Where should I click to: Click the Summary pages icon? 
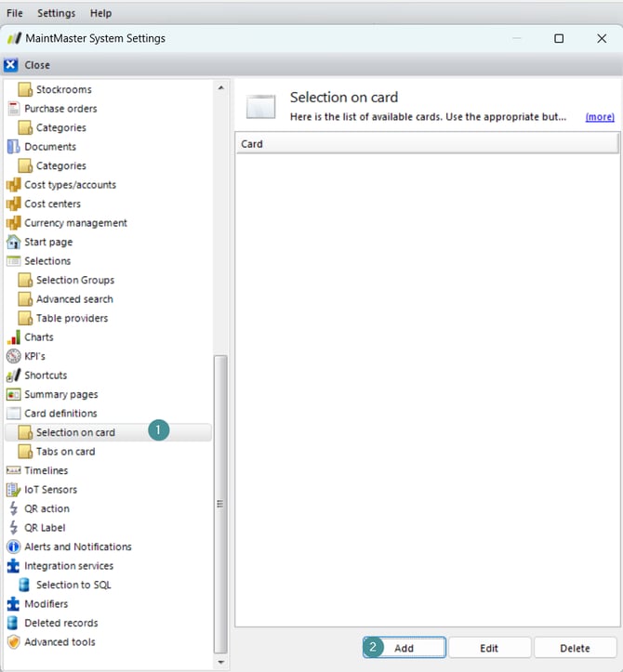coord(13,394)
